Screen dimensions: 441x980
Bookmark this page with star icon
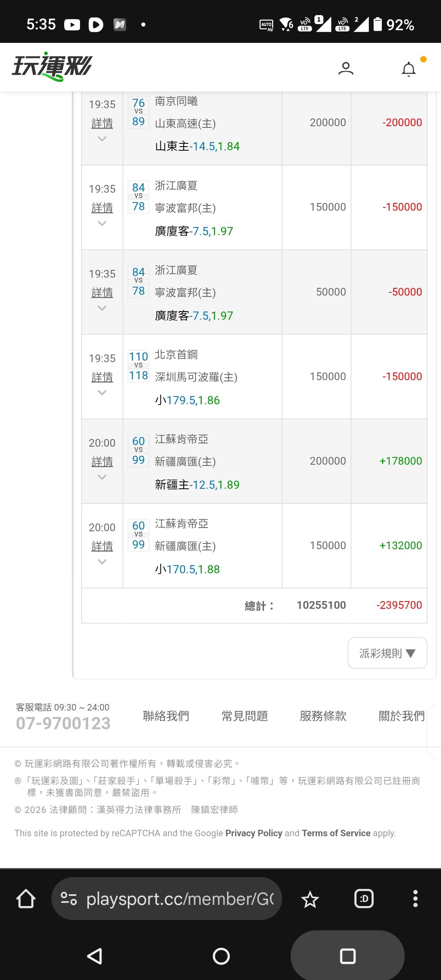pyautogui.click(x=310, y=899)
